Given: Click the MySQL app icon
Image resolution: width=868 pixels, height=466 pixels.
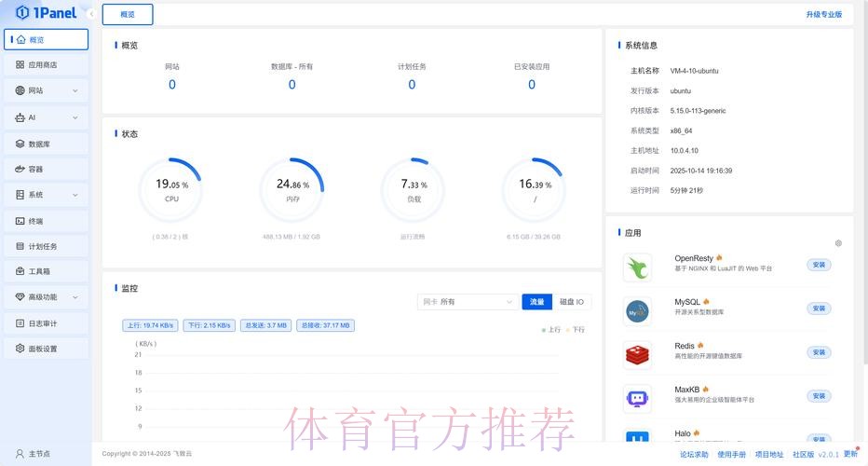Looking at the screenshot, I should pos(637,311).
